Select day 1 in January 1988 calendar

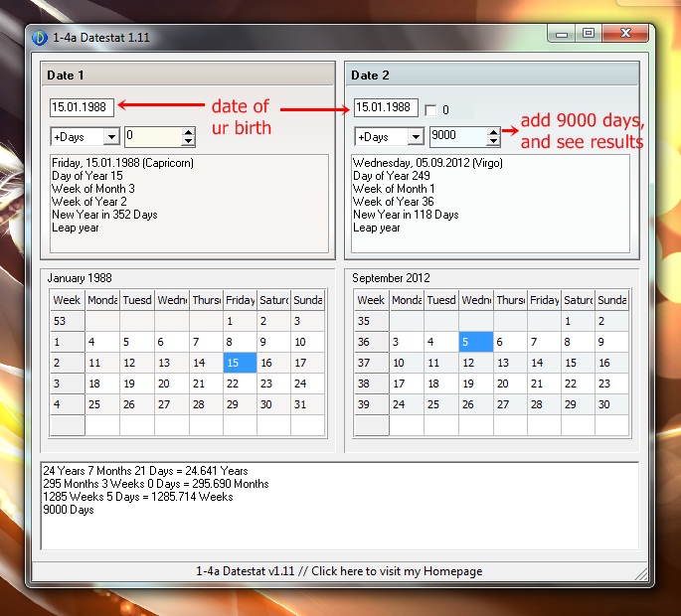click(x=240, y=321)
